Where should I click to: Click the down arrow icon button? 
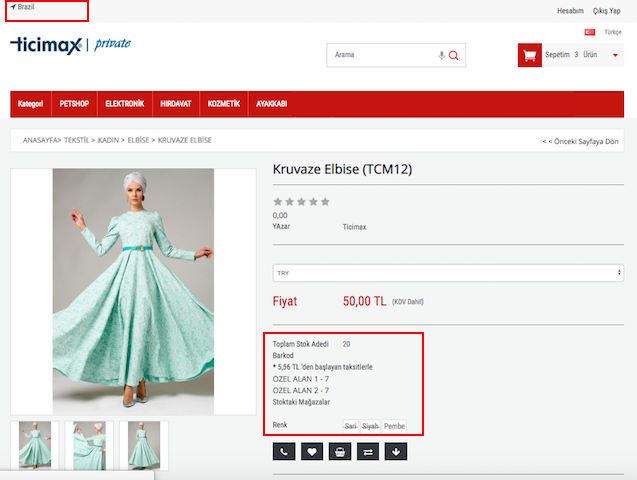point(396,451)
